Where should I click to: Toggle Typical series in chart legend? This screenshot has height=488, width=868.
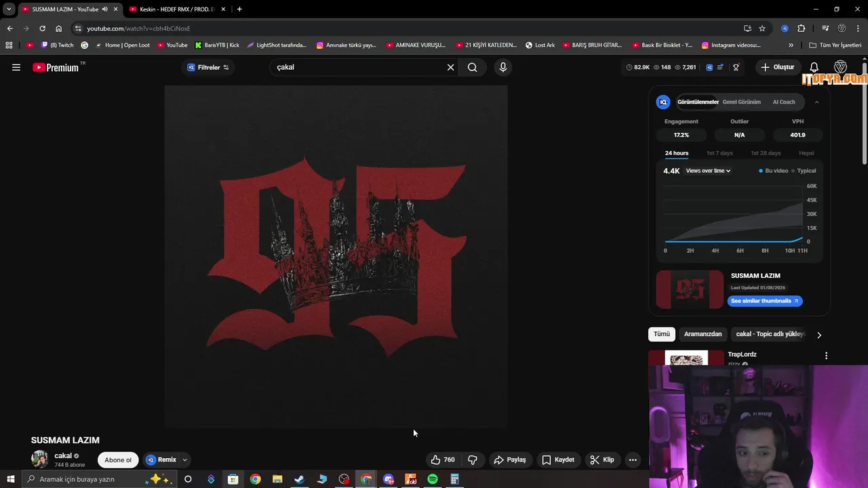pos(804,171)
